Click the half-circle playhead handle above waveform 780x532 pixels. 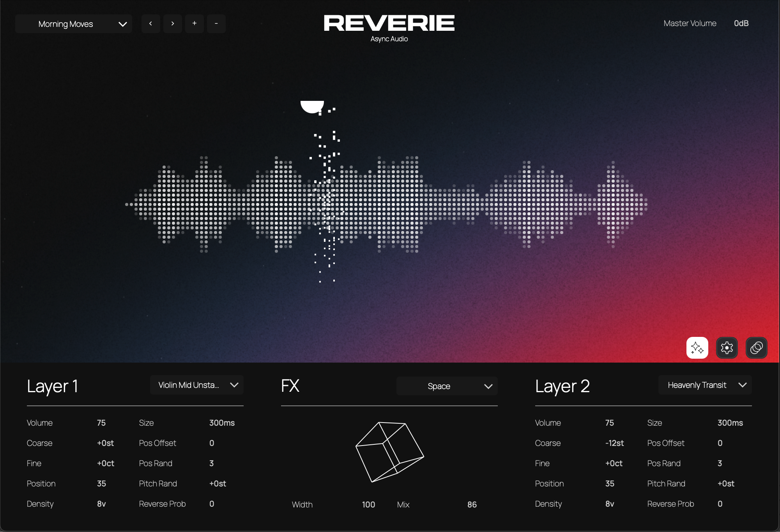pos(312,106)
